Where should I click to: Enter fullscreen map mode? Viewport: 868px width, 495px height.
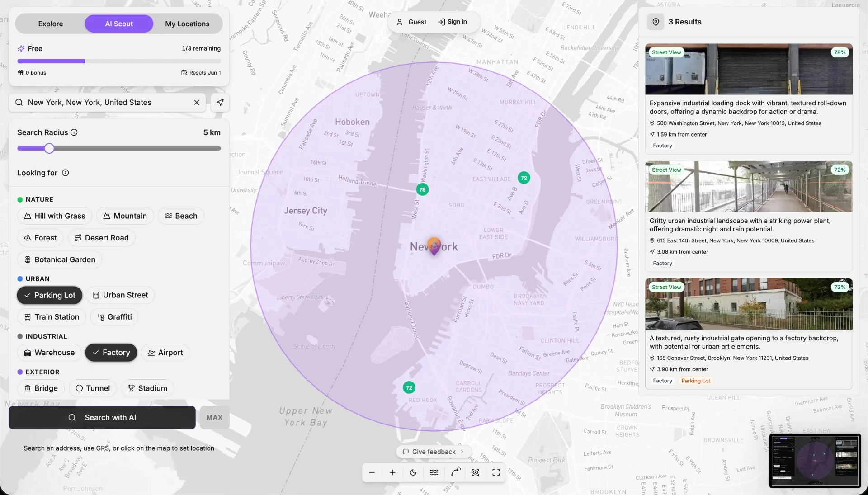[x=496, y=472]
